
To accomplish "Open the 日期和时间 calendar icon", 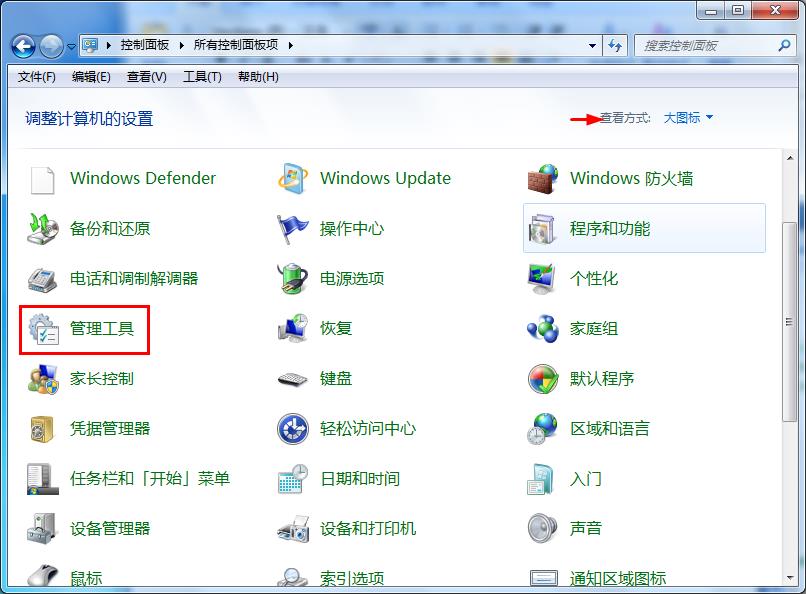I will (x=292, y=479).
